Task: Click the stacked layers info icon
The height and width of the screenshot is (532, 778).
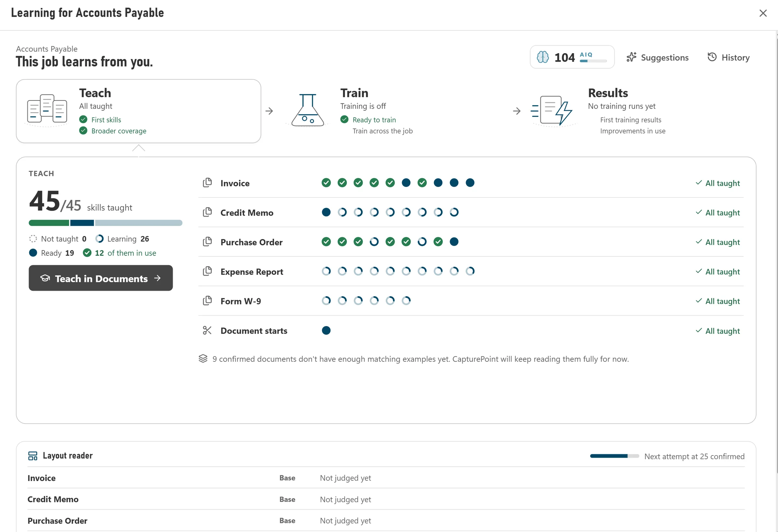Action: (x=203, y=359)
